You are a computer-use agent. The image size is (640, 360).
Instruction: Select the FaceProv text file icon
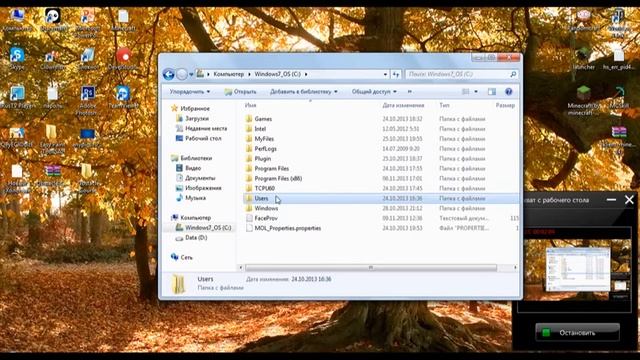pyautogui.click(x=249, y=218)
